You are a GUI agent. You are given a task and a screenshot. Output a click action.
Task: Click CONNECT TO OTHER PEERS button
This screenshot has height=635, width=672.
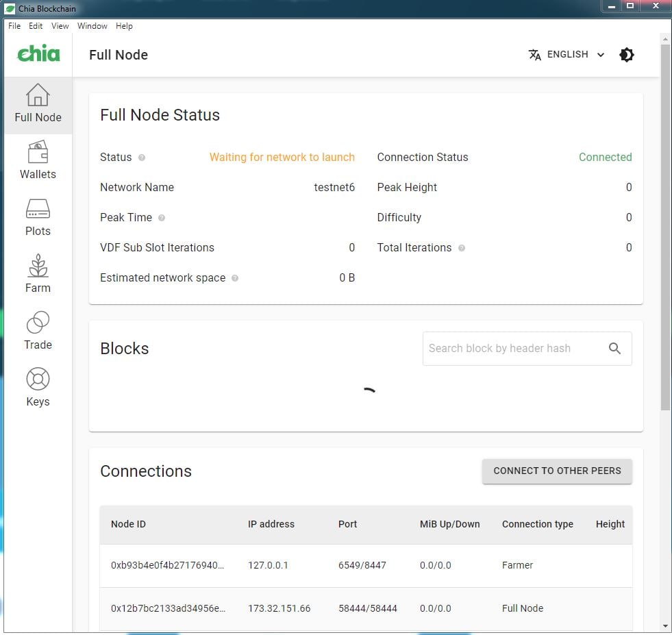click(x=557, y=471)
